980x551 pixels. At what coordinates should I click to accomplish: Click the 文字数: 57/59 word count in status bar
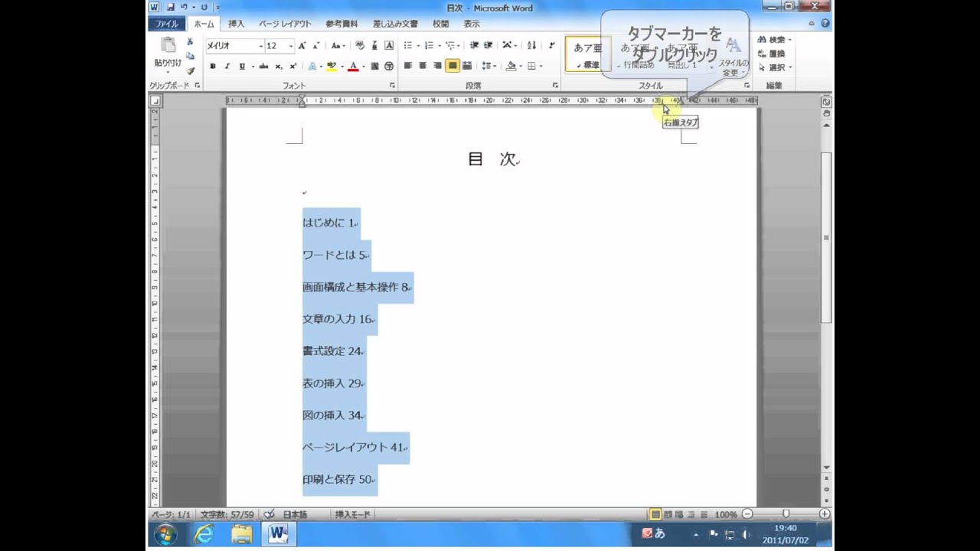coord(228,514)
